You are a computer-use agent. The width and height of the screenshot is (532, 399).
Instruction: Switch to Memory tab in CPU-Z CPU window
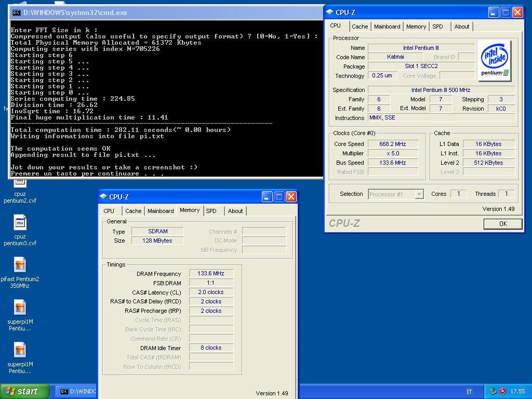pos(416,26)
